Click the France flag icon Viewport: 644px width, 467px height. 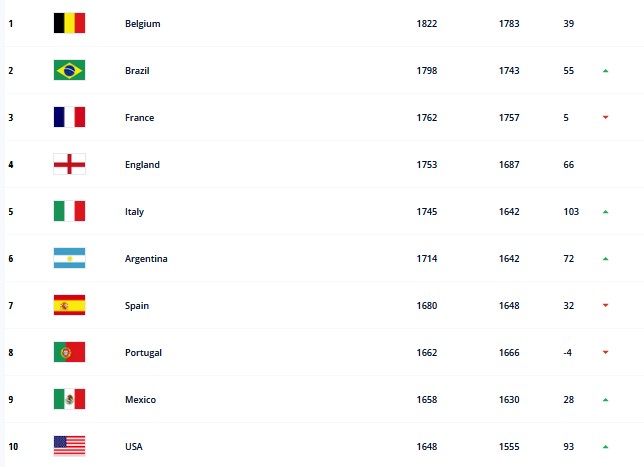pos(69,117)
